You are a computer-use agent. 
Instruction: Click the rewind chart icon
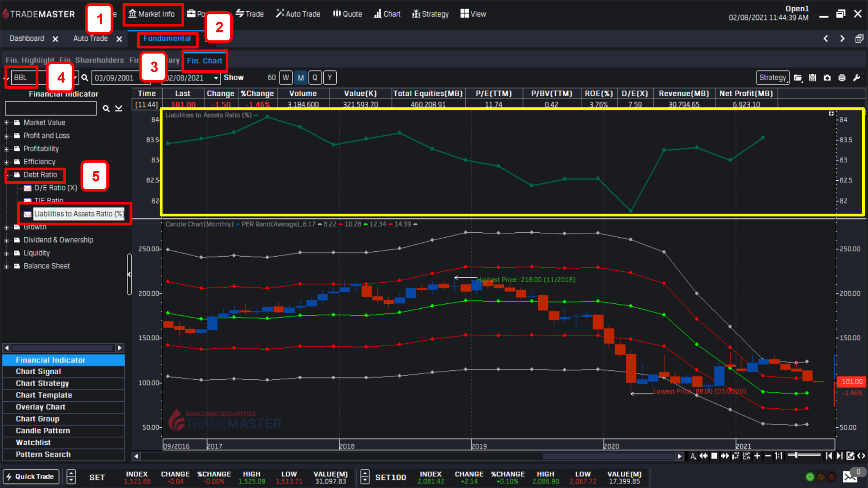click(x=703, y=456)
